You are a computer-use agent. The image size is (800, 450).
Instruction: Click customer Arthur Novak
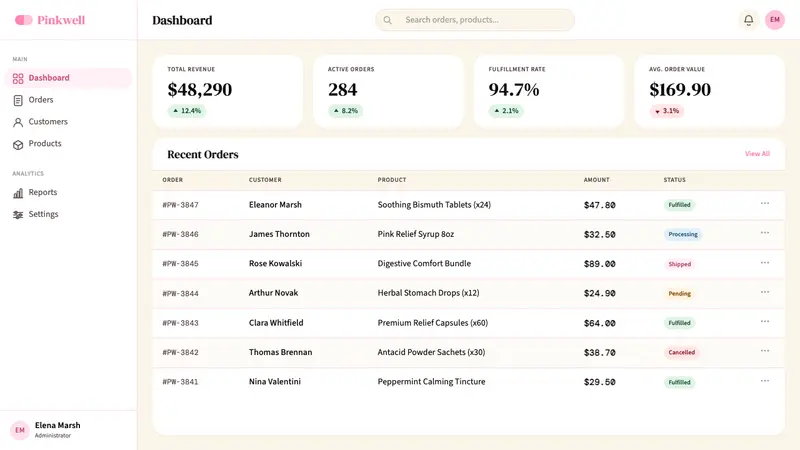point(273,293)
